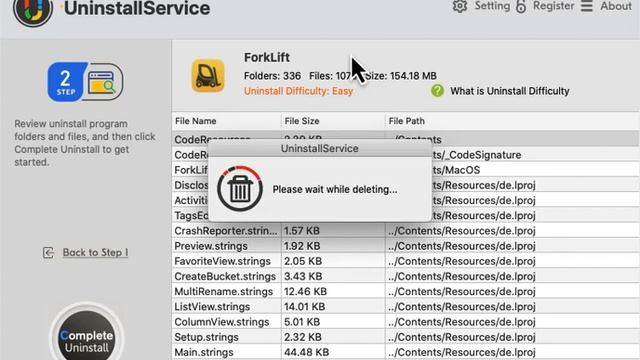Click the UninstallService dialog title bar
The width and height of the screenshot is (640, 360).
[x=320, y=148]
